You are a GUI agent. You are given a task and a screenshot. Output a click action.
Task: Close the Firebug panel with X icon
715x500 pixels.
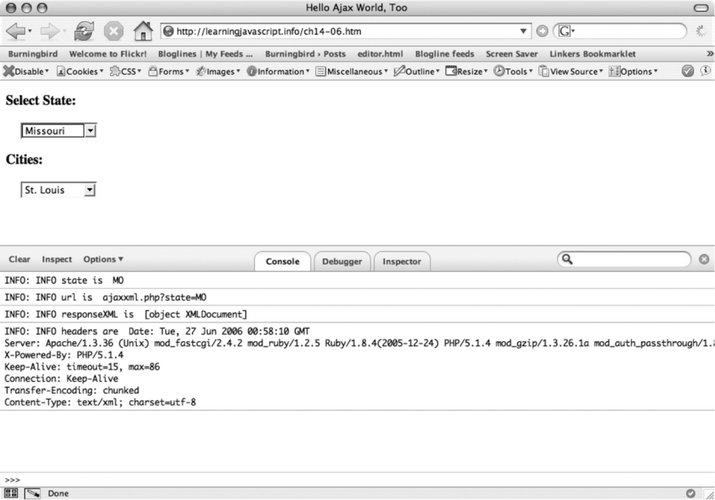(x=703, y=259)
